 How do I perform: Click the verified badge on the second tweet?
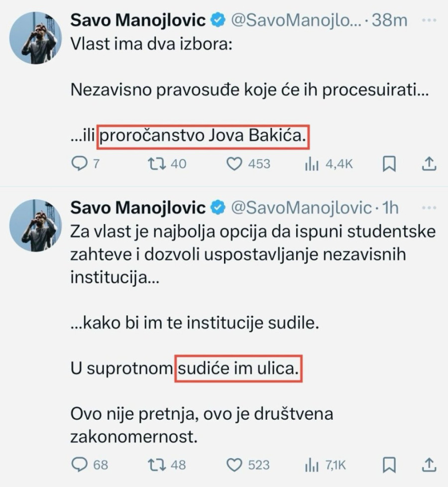(217, 208)
